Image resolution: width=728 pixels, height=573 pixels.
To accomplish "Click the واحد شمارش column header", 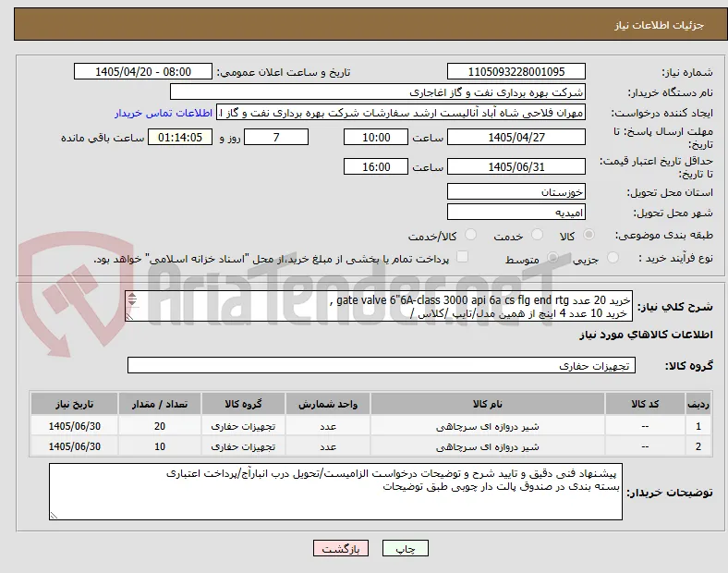I will pos(328,404).
